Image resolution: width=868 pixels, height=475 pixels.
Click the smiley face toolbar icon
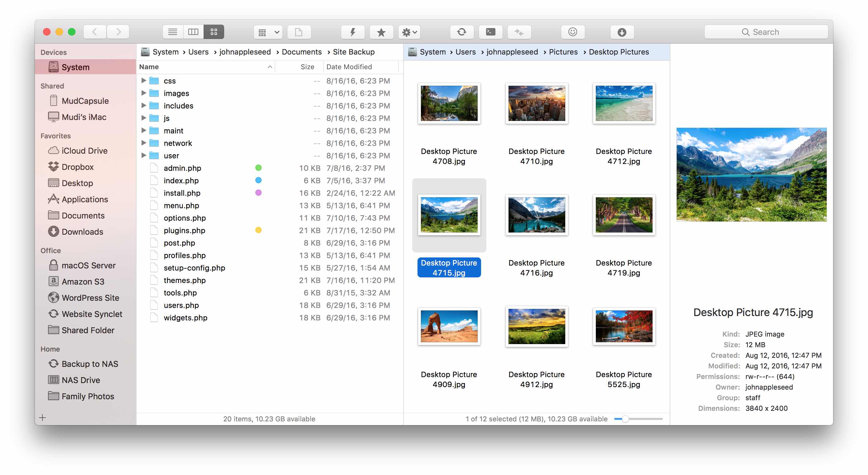tap(572, 32)
